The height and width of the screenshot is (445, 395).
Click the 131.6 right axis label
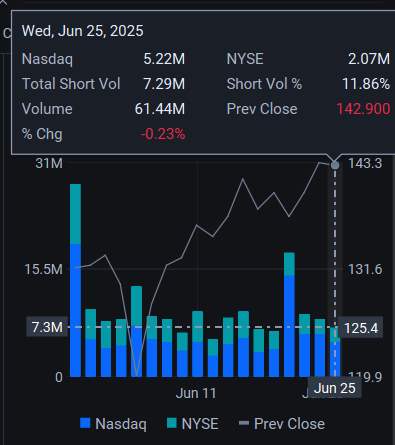(365, 269)
